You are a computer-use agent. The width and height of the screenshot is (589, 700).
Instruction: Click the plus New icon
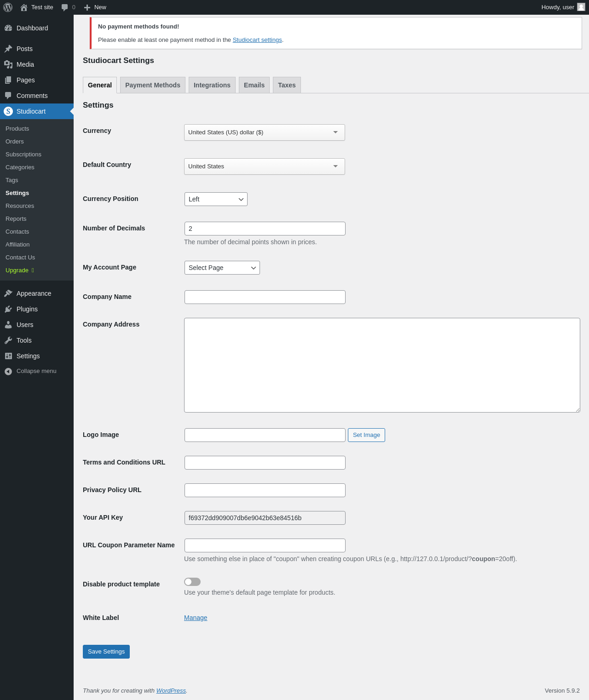click(x=87, y=7)
